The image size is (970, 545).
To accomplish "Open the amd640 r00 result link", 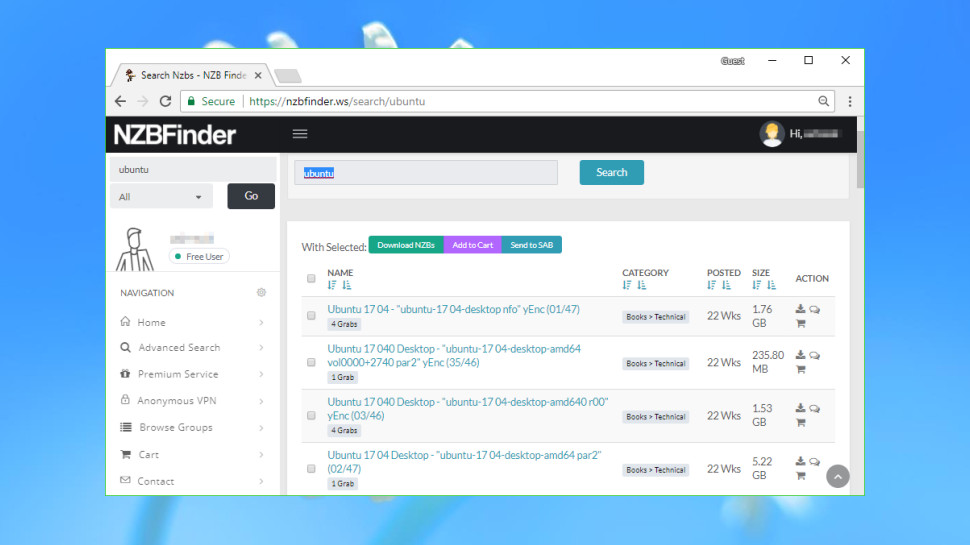I will (x=468, y=409).
